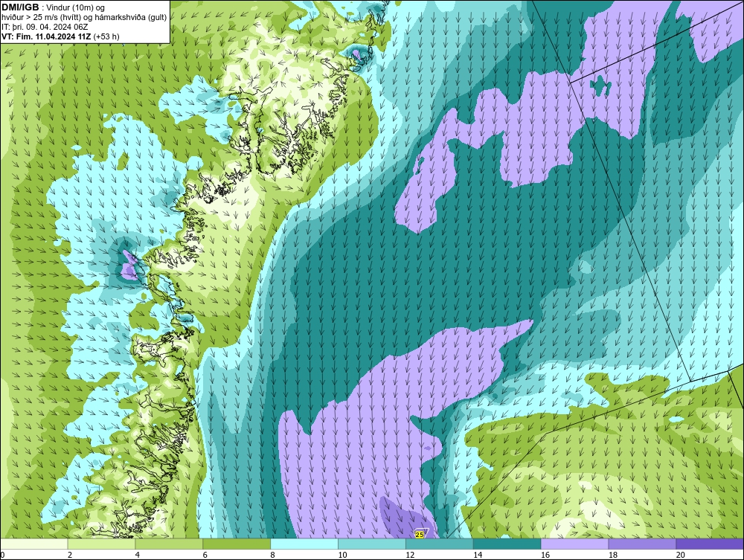Select the 10–12 m/s aqua swatch
The height and width of the screenshot is (560, 744).
pyautogui.click(x=372, y=544)
